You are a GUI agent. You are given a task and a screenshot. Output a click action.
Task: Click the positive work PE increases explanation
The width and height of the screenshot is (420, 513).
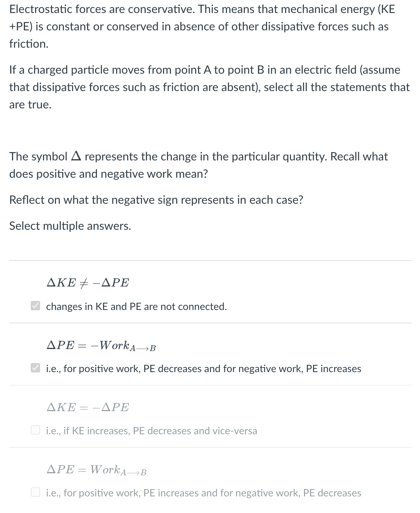tap(203, 492)
